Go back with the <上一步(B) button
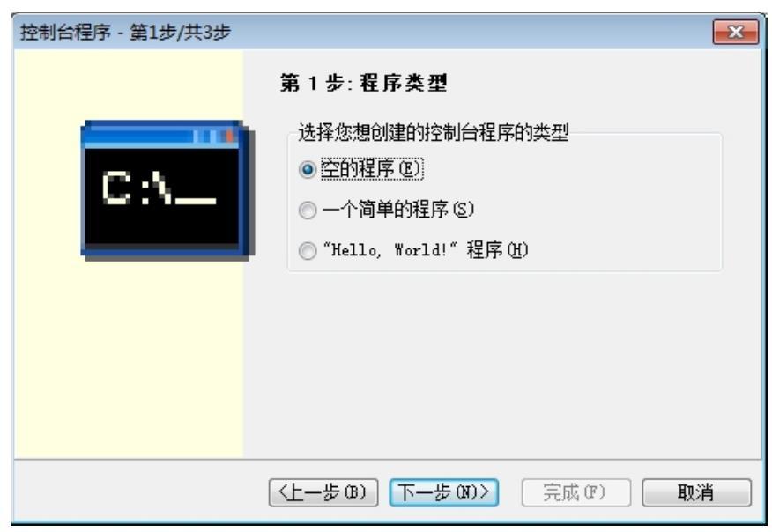 (323, 492)
